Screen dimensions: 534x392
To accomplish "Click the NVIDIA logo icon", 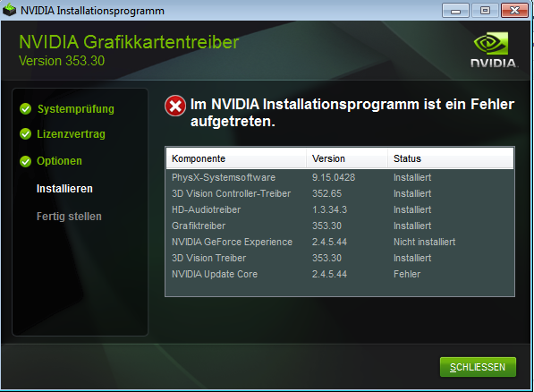I will pyautogui.click(x=494, y=50).
